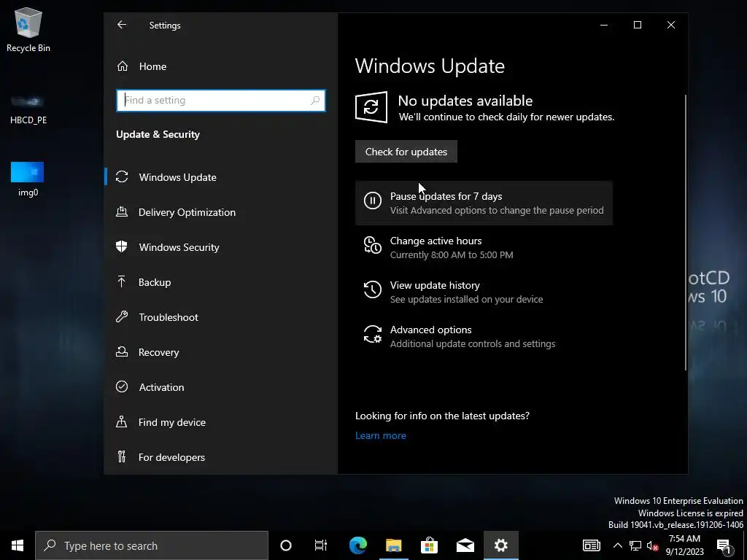Click the Activation checkmark circle icon
The width and height of the screenshot is (747, 560).
coord(122,386)
